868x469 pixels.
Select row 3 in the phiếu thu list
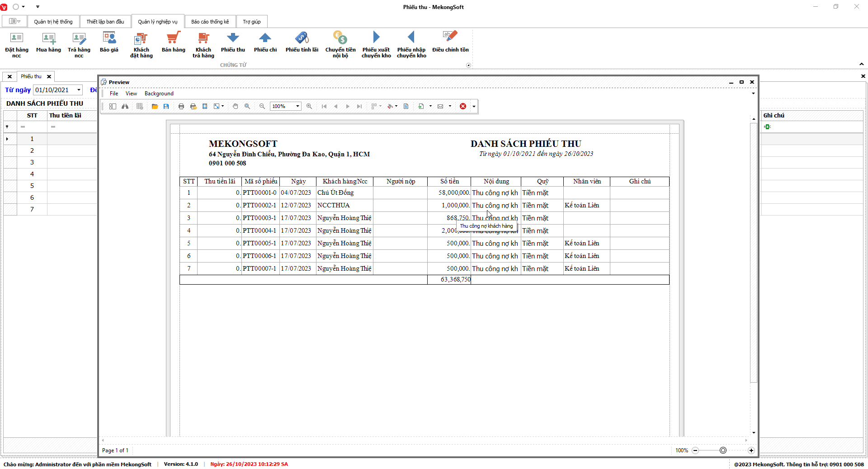click(32, 162)
